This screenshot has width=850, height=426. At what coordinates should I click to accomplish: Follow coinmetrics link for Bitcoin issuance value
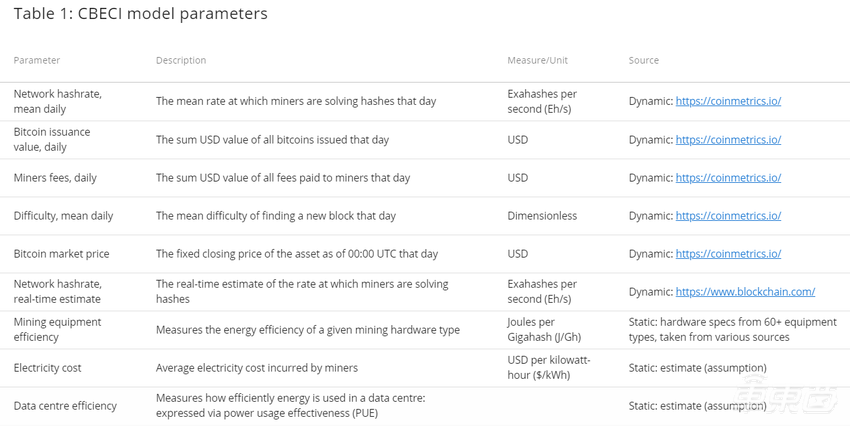(x=728, y=139)
